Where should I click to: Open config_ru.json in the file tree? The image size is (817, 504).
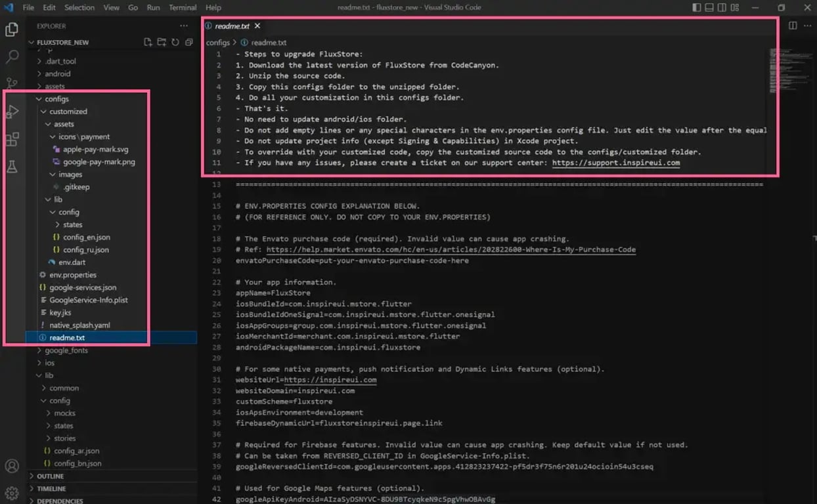86,250
